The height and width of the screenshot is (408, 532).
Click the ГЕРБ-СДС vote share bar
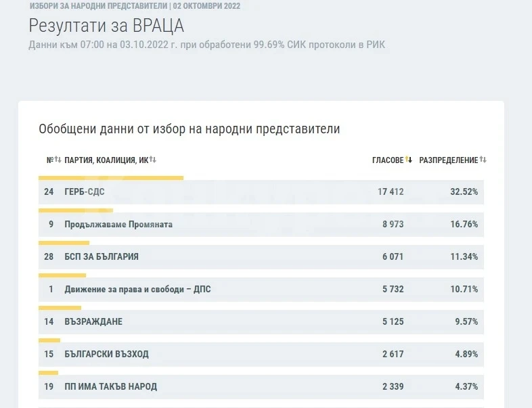(111, 178)
